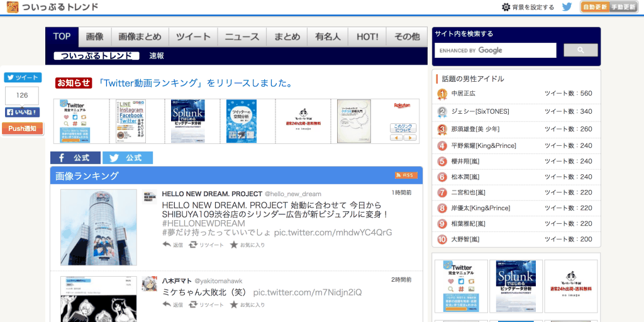Open ソーシャルメディア book thumbnail in carousel
Viewport: 644px width, 322px height.
point(353,121)
